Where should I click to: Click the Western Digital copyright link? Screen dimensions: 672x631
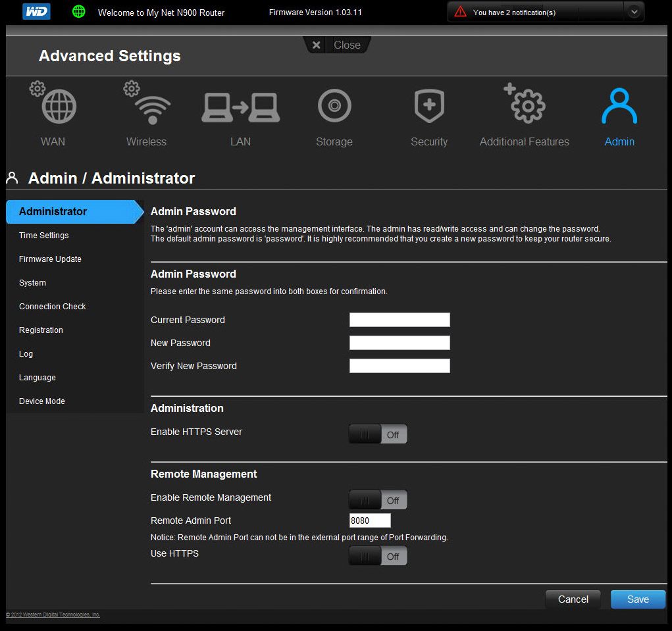click(53, 615)
